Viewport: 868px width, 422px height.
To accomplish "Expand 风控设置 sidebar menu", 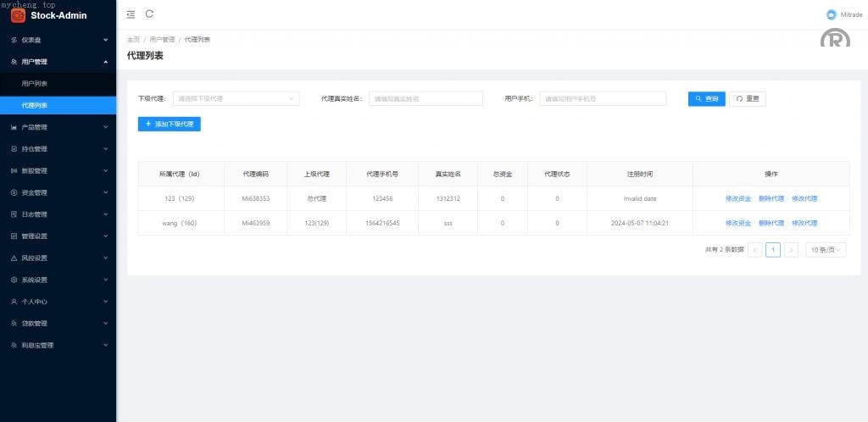I will [58, 258].
